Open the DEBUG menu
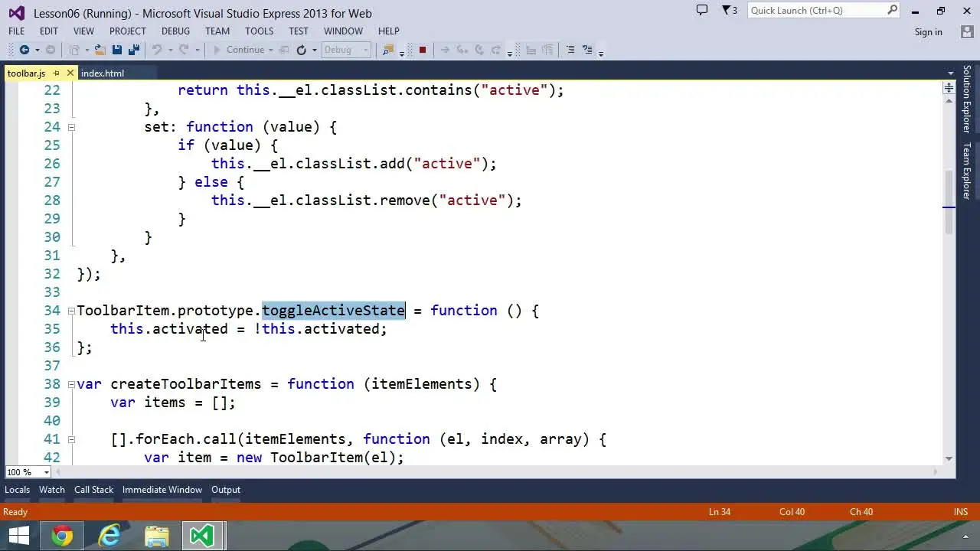980x551 pixels. (175, 31)
